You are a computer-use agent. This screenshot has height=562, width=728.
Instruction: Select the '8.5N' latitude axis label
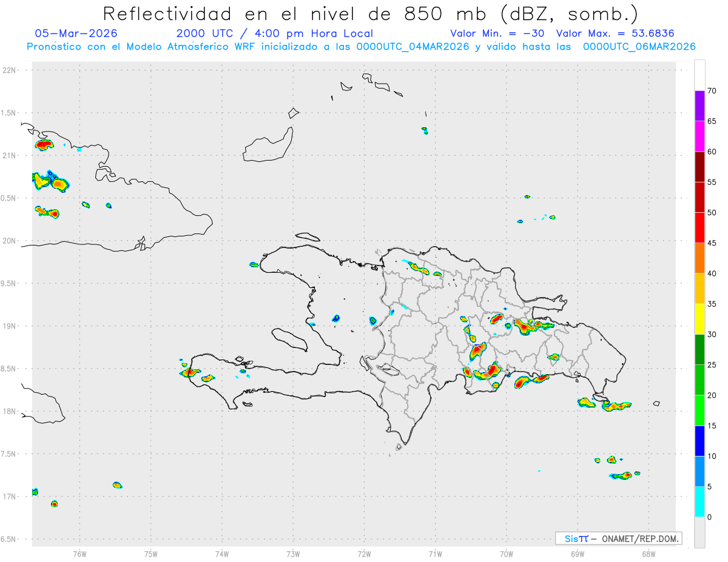point(9,369)
